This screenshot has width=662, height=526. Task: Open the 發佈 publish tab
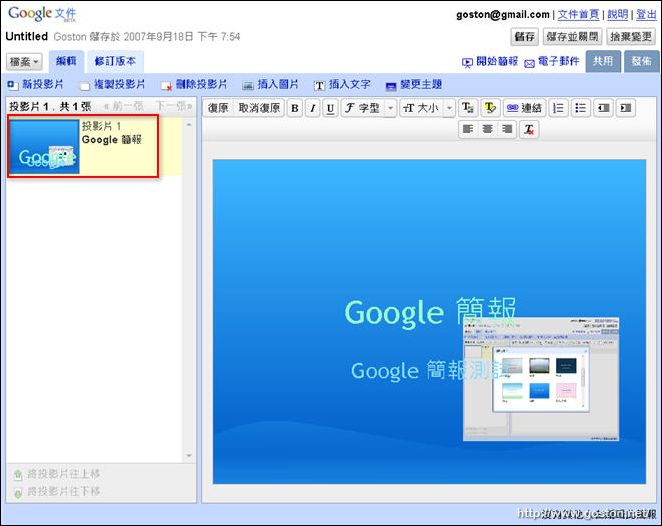(x=642, y=61)
